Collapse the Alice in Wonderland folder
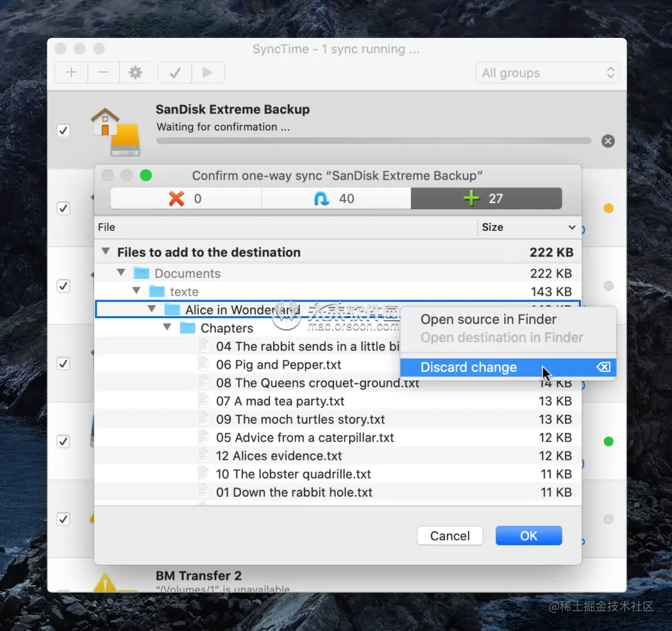 coord(152,309)
